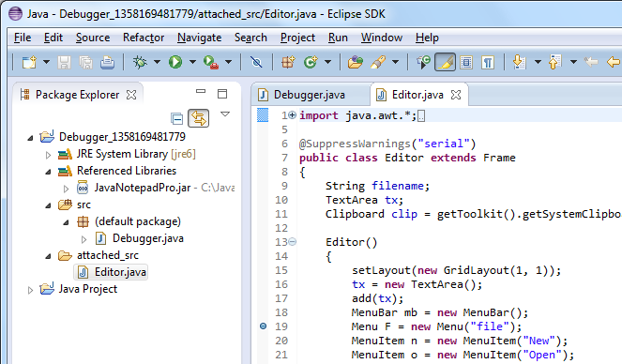Open the New Java Class dropdown arrow
The width and height of the screenshot is (622, 364).
click(328, 62)
